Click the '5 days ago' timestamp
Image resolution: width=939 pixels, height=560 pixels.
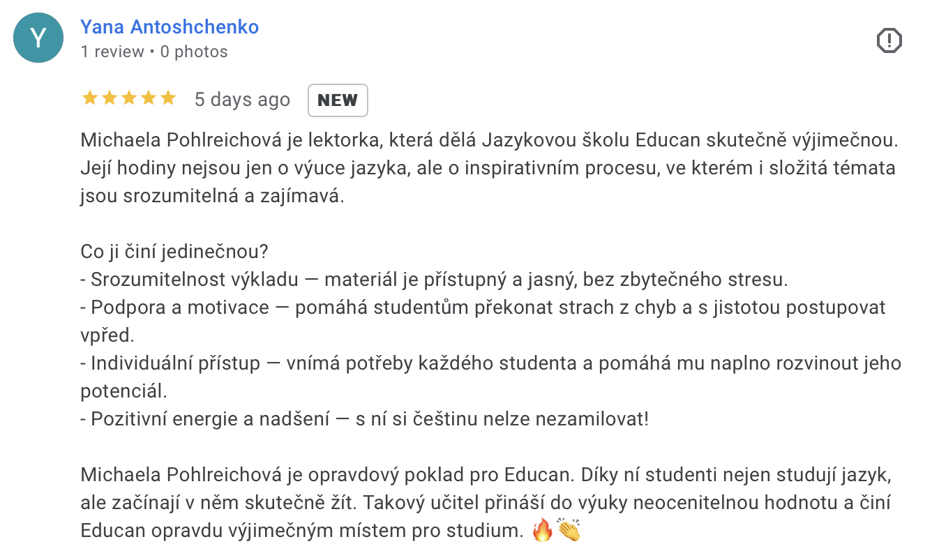point(242,100)
